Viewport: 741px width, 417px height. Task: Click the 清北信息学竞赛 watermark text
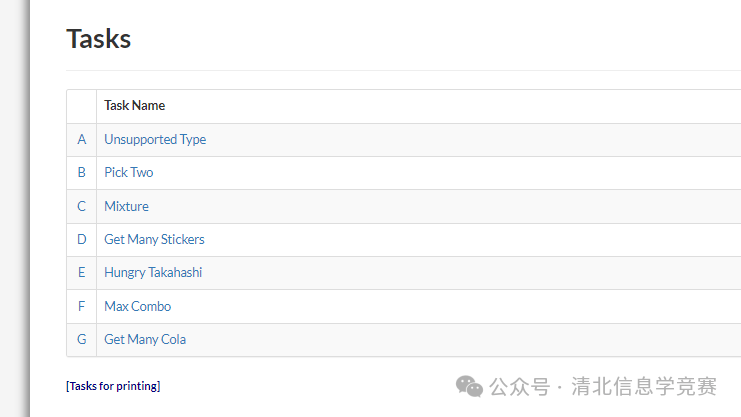[x=644, y=386]
